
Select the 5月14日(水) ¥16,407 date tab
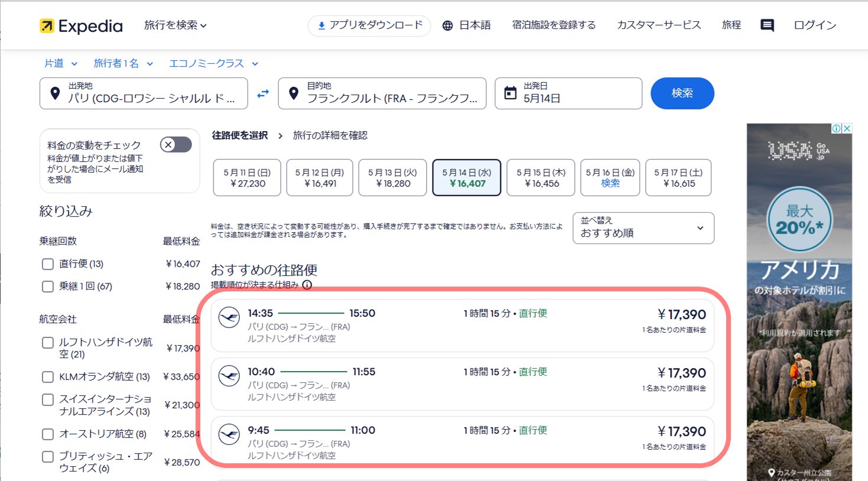point(467,178)
